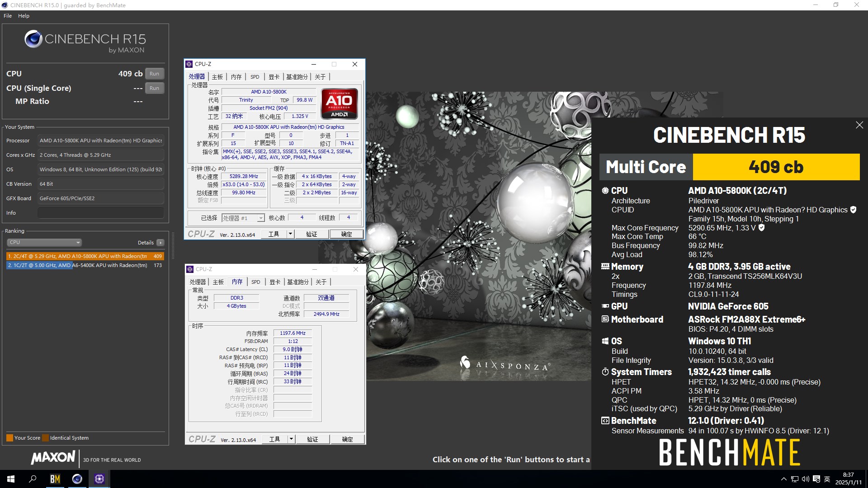Open the Help menu
Image resolution: width=868 pixels, height=488 pixels.
[x=24, y=16]
